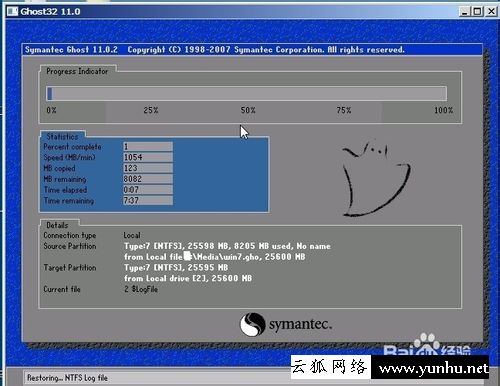
Task: Click the Percent complete value field
Action: click(x=148, y=146)
